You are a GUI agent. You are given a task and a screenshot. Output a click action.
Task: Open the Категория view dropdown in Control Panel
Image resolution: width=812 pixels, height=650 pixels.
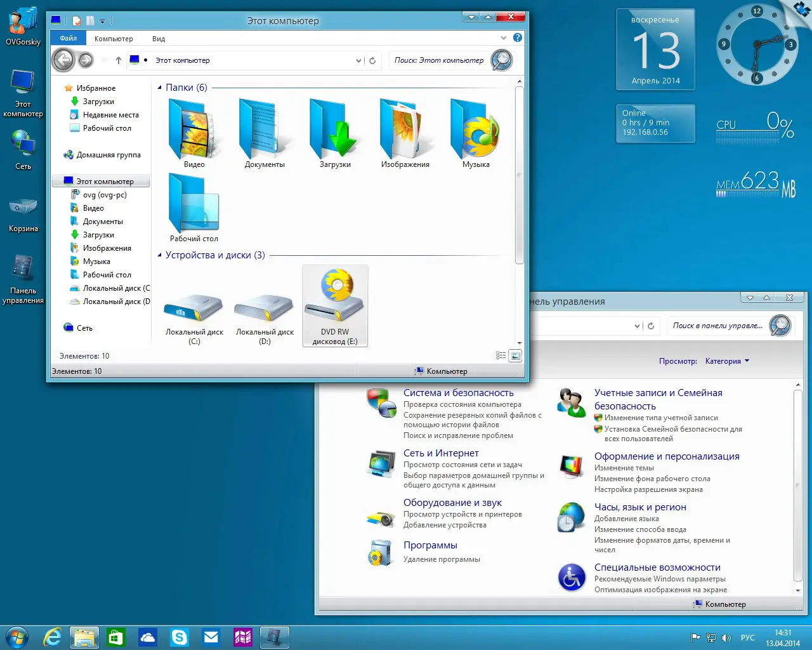coord(727,361)
